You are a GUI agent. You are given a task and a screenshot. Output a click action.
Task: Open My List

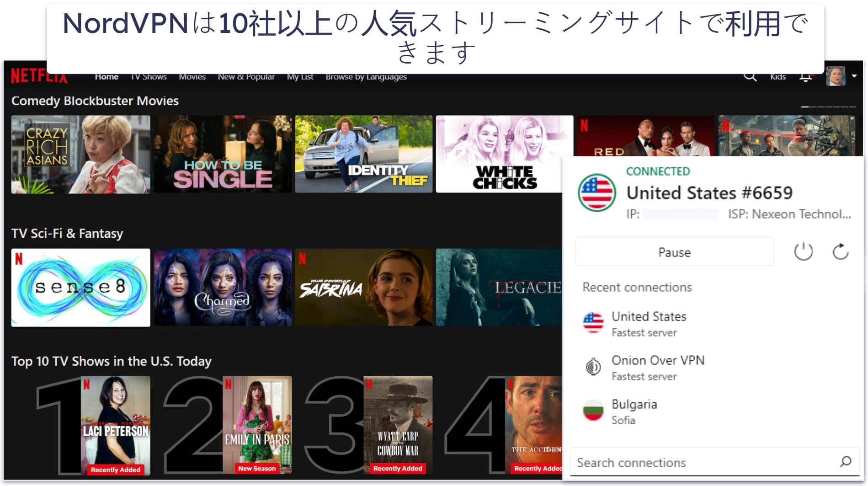[x=300, y=76]
